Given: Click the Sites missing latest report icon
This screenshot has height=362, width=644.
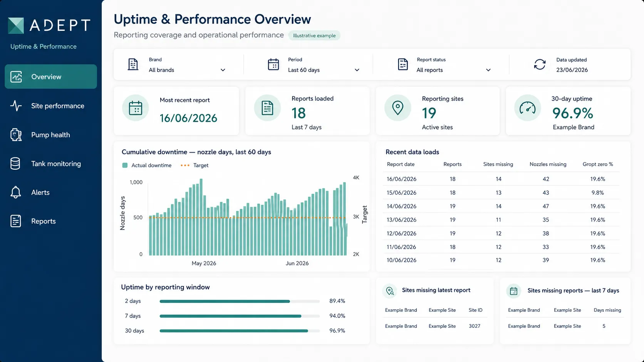Looking at the screenshot, I should coord(390,291).
